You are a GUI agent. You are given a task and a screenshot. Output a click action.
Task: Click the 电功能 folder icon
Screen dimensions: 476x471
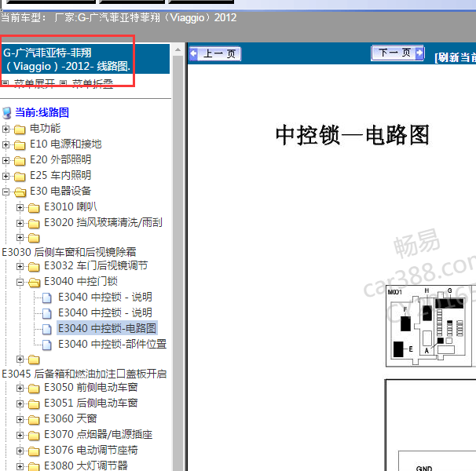point(20,130)
